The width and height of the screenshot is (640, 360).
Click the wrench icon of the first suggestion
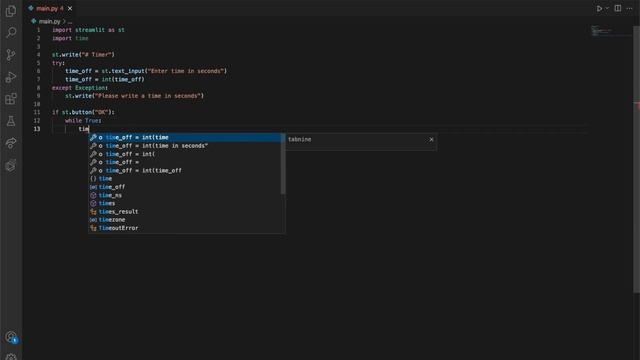[93, 138]
